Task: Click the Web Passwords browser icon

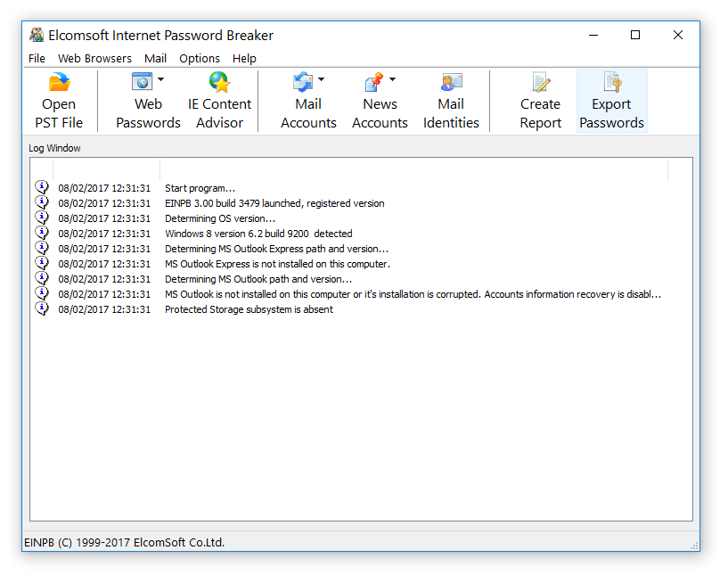Action: pyautogui.click(x=142, y=82)
